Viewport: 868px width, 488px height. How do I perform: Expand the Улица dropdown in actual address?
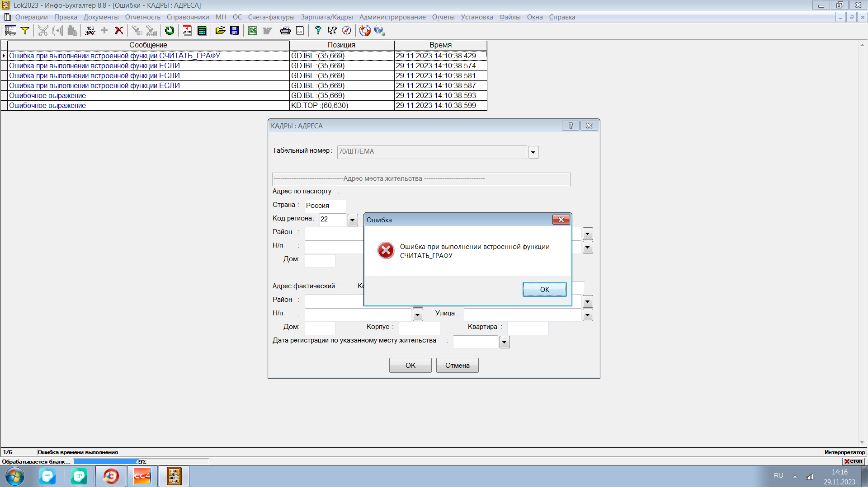coord(588,315)
